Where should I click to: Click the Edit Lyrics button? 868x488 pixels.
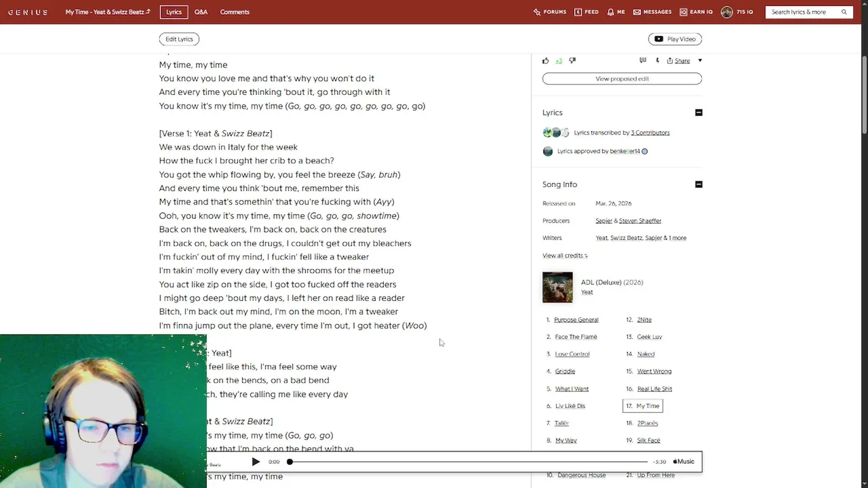pyautogui.click(x=179, y=39)
